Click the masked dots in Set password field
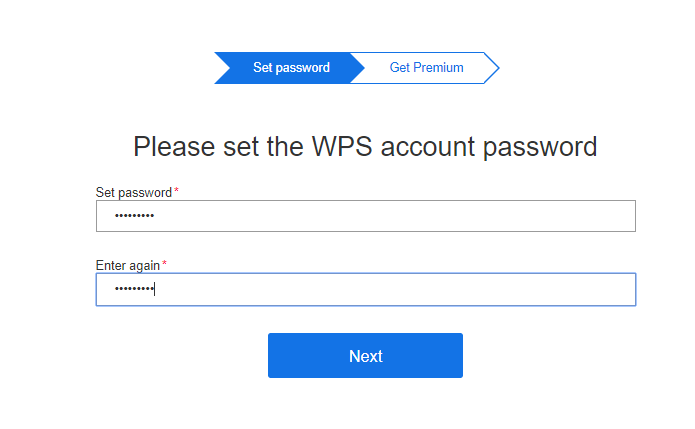 click(135, 216)
